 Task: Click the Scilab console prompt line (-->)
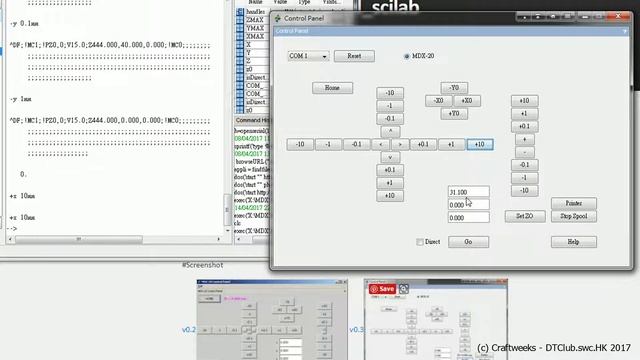click(x=12, y=229)
